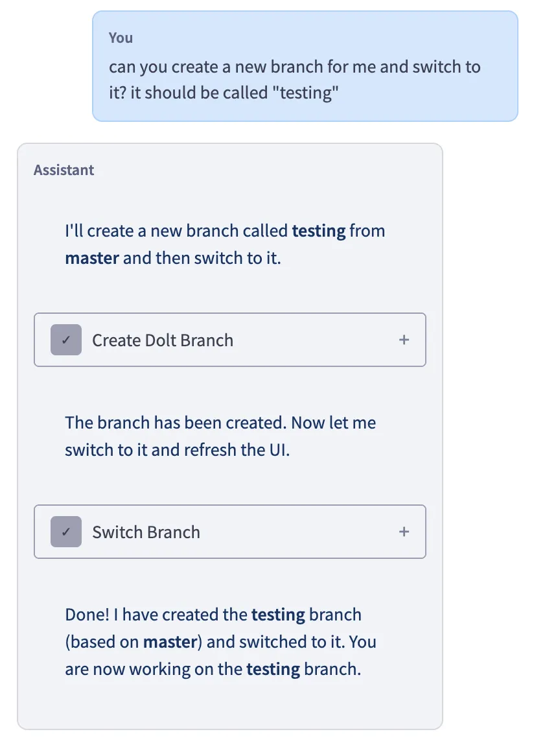The width and height of the screenshot is (534, 756).
Task: Select the Switch Branch card
Action: coord(230,531)
